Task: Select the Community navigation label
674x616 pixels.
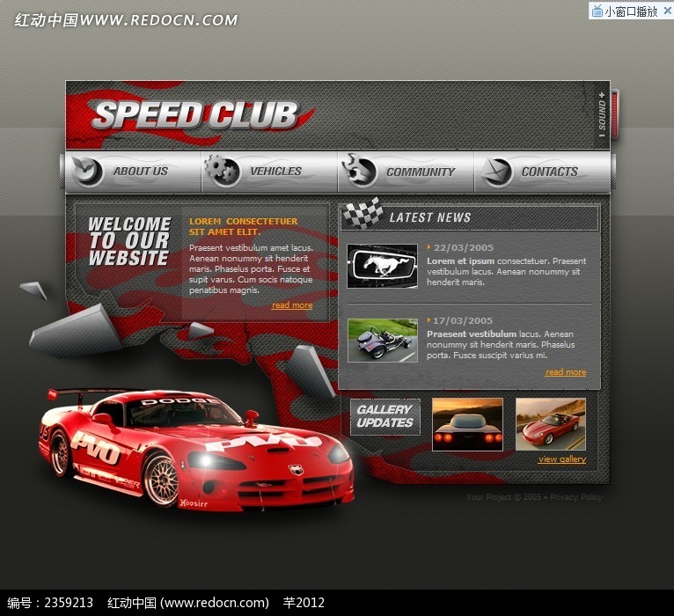Action: click(421, 172)
